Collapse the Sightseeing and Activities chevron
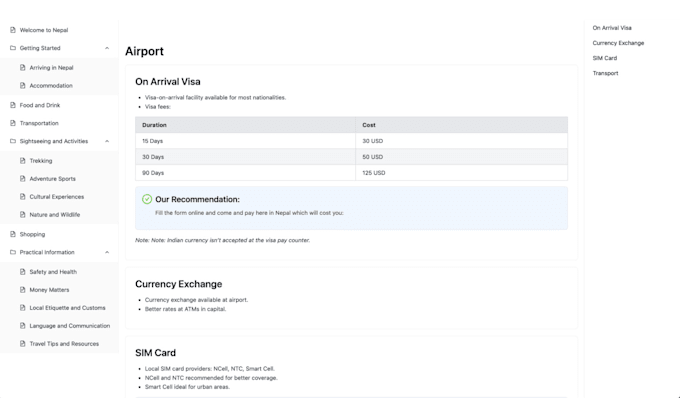680x398 pixels. coord(107,141)
